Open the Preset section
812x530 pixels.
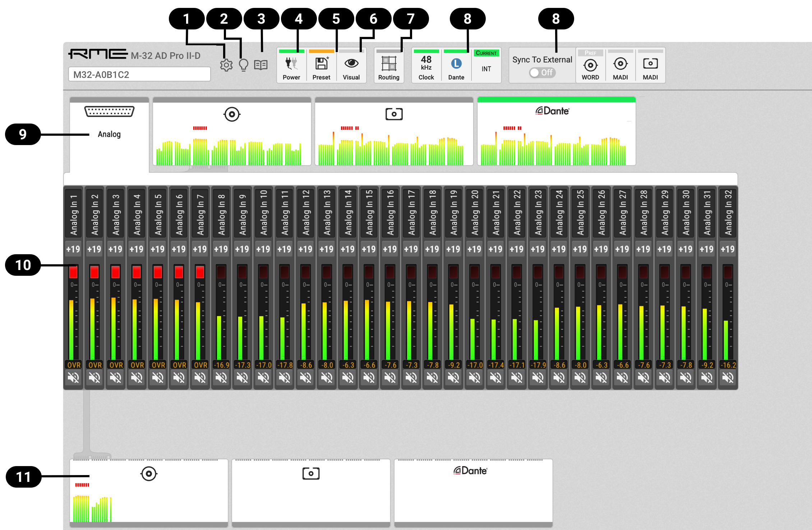pos(321,66)
